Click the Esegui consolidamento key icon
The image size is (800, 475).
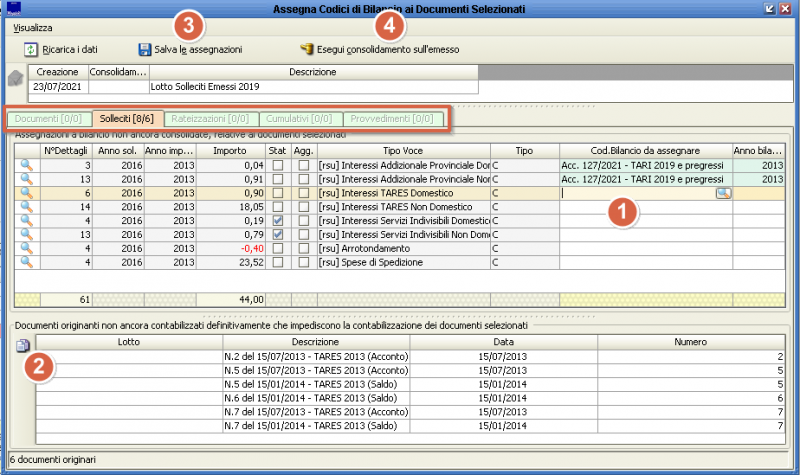[306, 48]
